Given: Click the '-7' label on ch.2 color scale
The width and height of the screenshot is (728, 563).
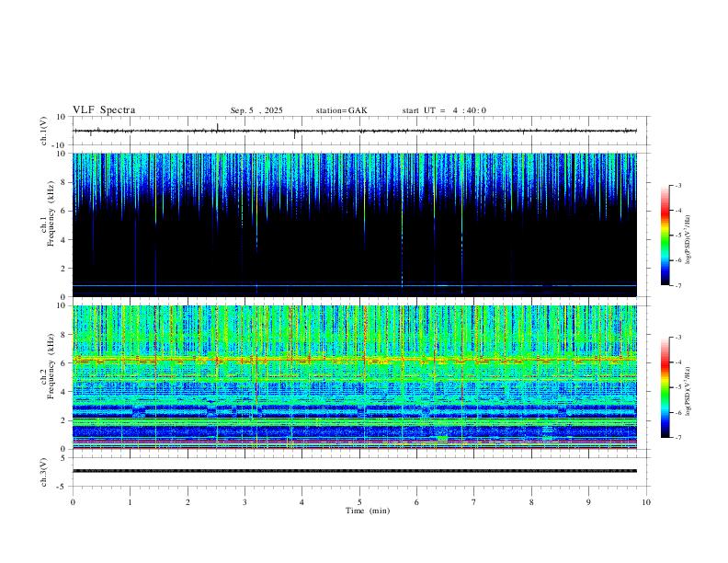Looking at the screenshot, I should (x=678, y=438).
